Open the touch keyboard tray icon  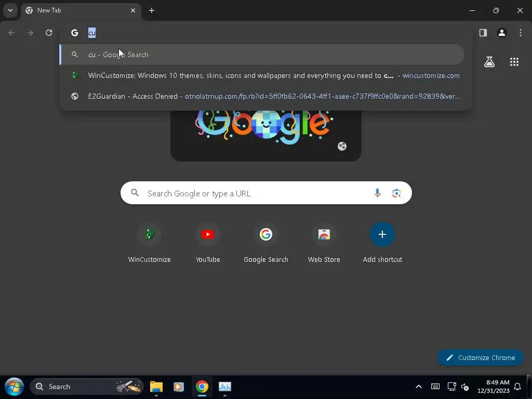pyautogui.click(x=435, y=387)
